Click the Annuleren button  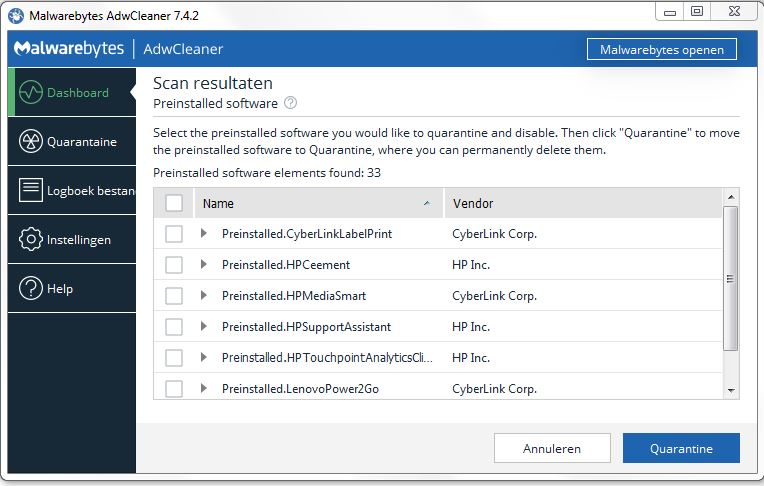tap(552, 449)
